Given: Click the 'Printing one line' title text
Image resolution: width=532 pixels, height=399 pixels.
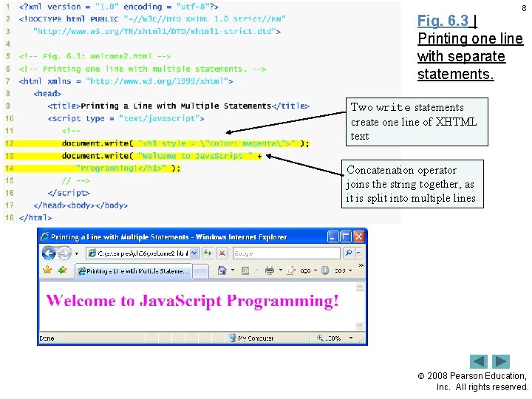Looking at the screenshot, I should (x=470, y=38).
